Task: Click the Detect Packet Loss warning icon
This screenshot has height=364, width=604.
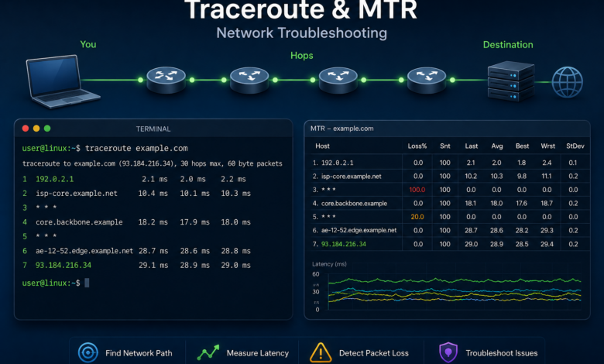Action: point(321,352)
